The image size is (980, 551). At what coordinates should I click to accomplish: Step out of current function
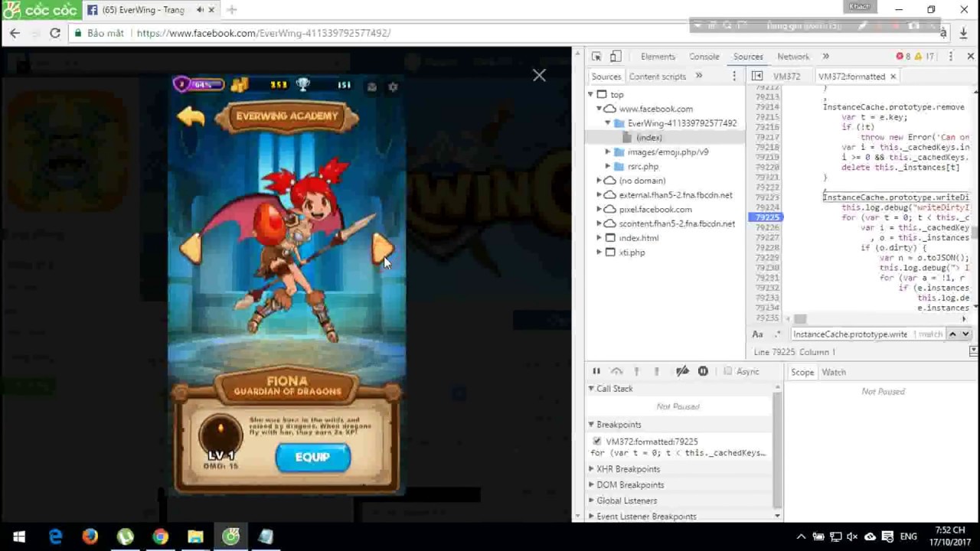coord(656,371)
